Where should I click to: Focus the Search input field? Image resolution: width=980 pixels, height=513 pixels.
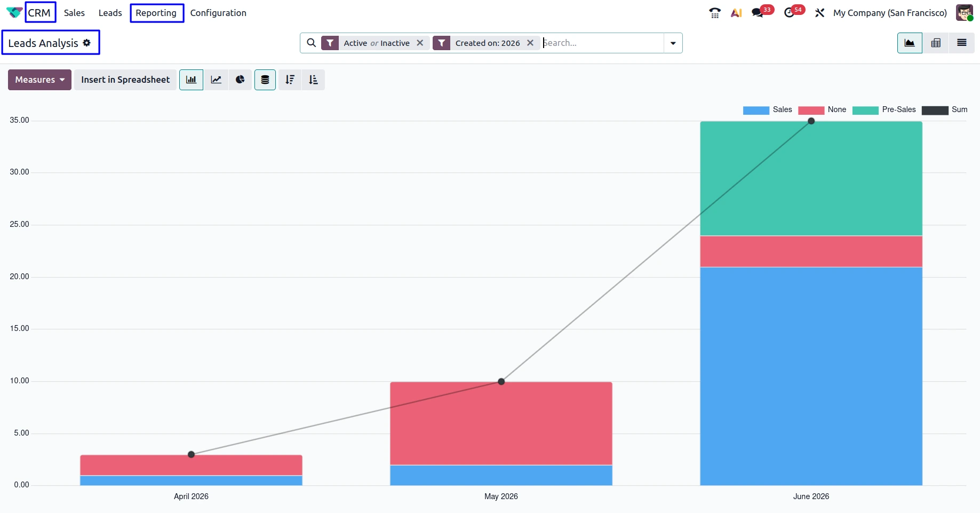[x=603, y=43]
